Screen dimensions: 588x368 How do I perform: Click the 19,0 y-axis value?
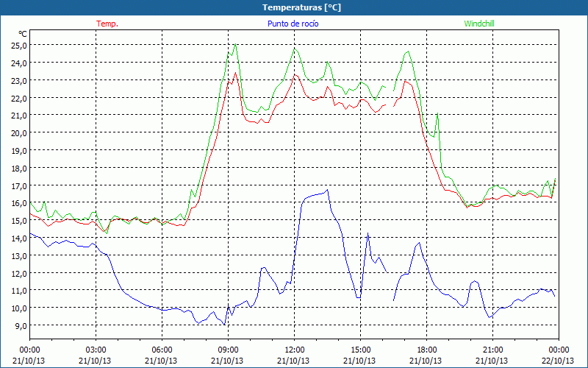click(x=20, y=151)
